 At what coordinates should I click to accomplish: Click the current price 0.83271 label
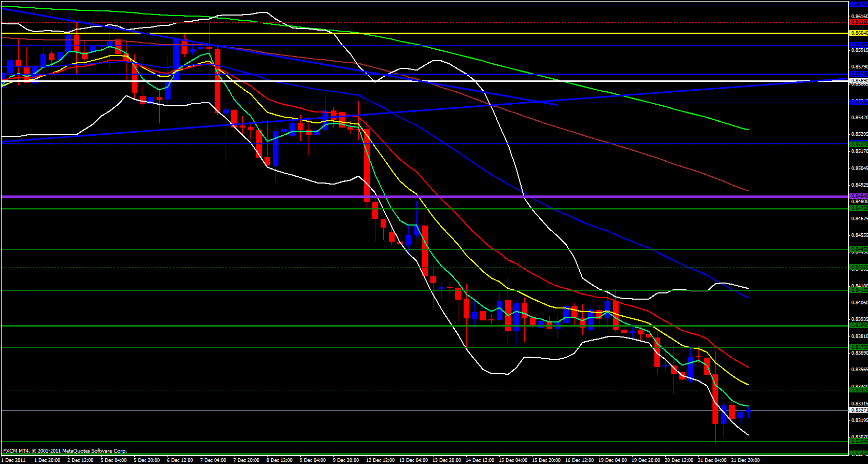click(x=858, y=410)
